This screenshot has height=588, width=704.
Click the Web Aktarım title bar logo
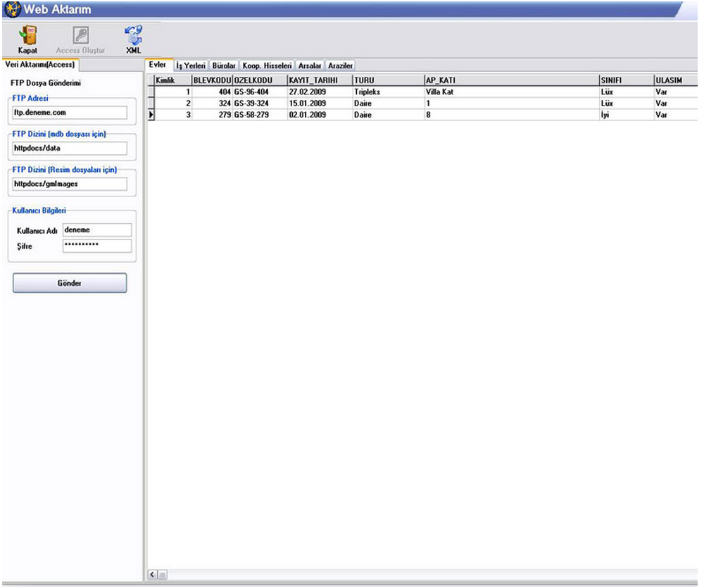click(12, 9)
